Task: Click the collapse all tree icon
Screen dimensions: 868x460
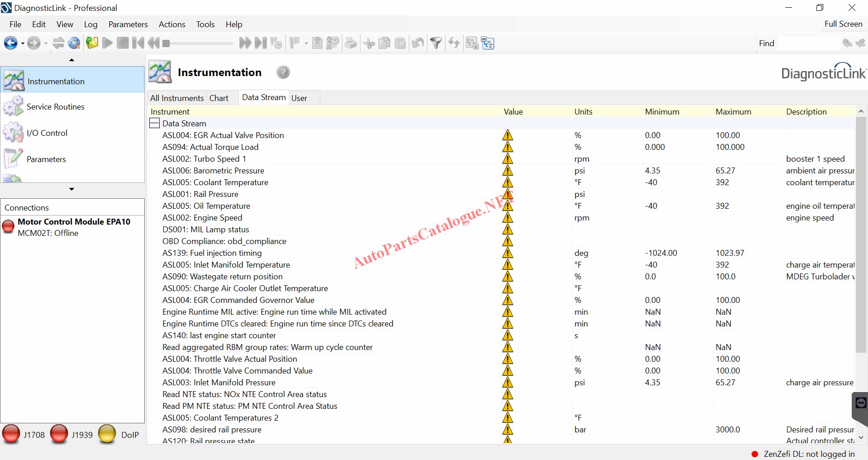Action: [x=488, y=43]
